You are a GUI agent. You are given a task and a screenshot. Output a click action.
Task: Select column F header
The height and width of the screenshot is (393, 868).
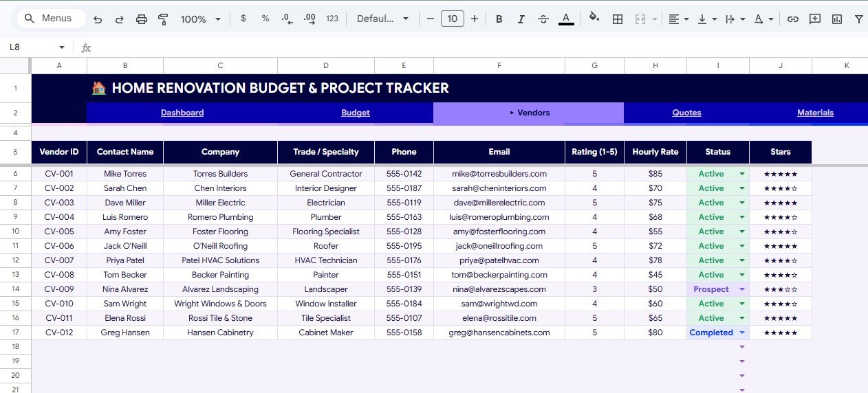pos(499,66)
